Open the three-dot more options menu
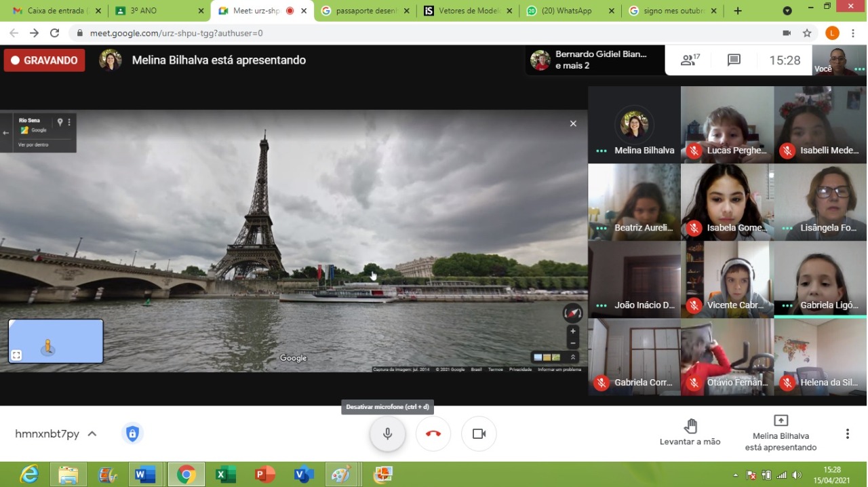Screen dimensions: 868x487 pyautogui.click(x=847, y=433)
